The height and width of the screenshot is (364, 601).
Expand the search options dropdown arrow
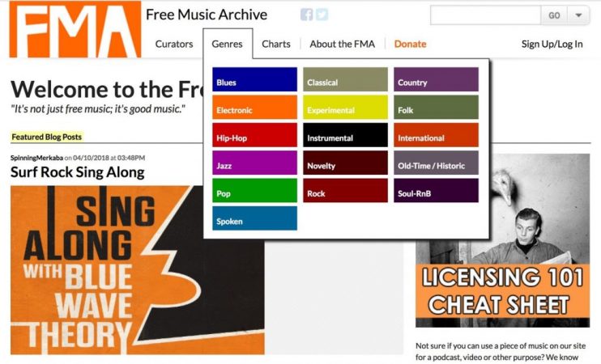578,15
